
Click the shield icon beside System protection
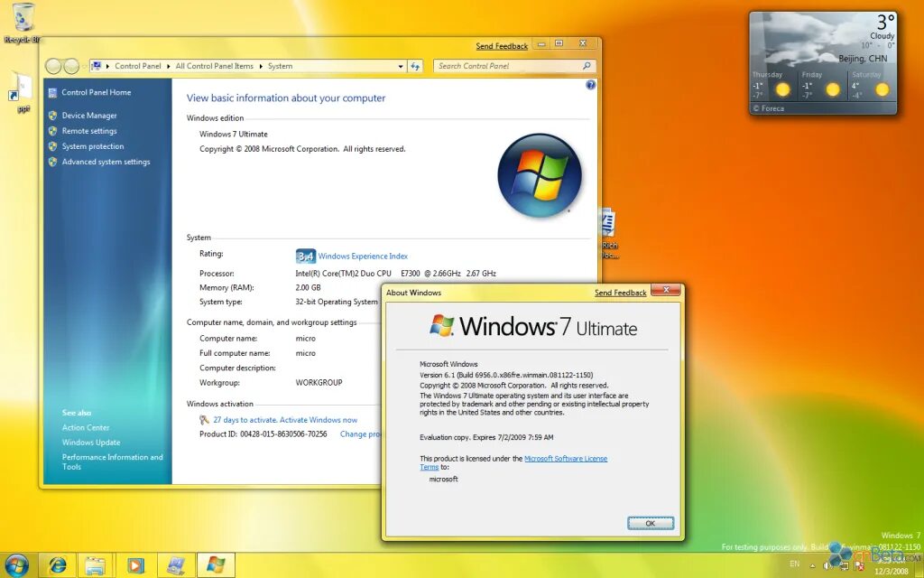pyautogui.click(x=52, y=146)
